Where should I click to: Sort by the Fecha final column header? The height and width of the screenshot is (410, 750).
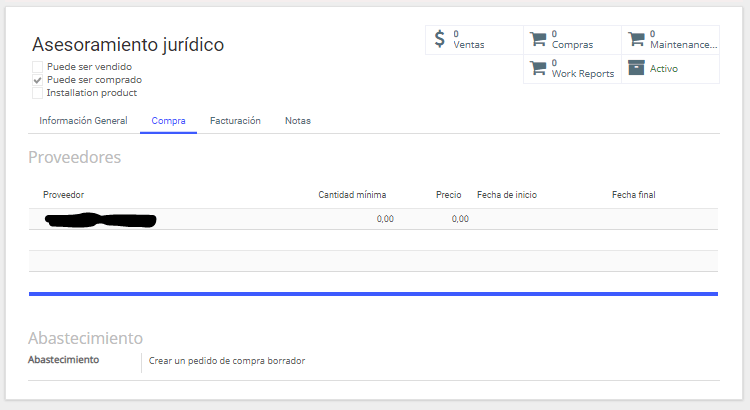pos(633,195)
